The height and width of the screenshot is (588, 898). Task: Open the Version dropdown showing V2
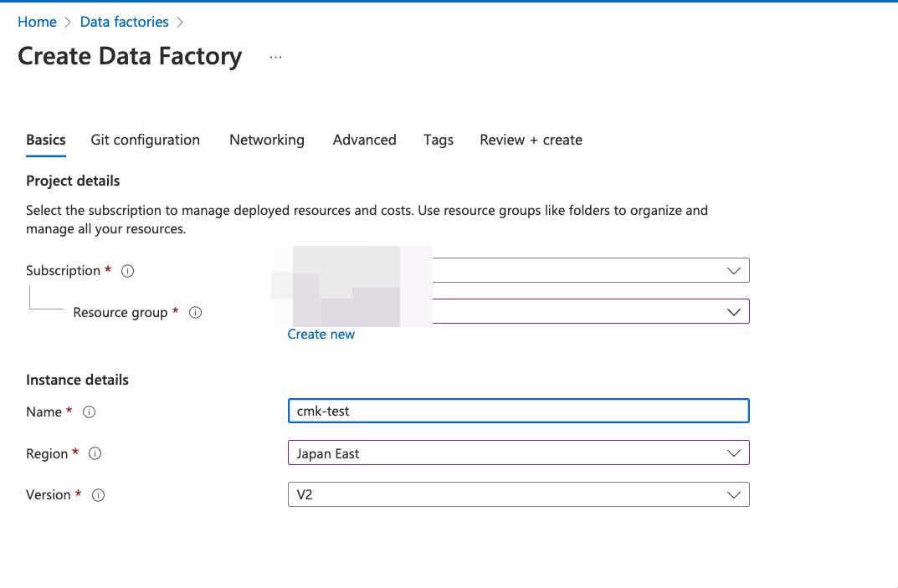point(734,494)
